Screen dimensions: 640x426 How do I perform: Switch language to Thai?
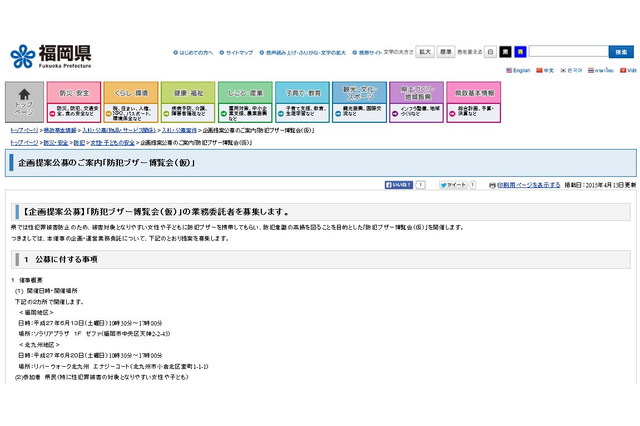(x=600, y=71)
